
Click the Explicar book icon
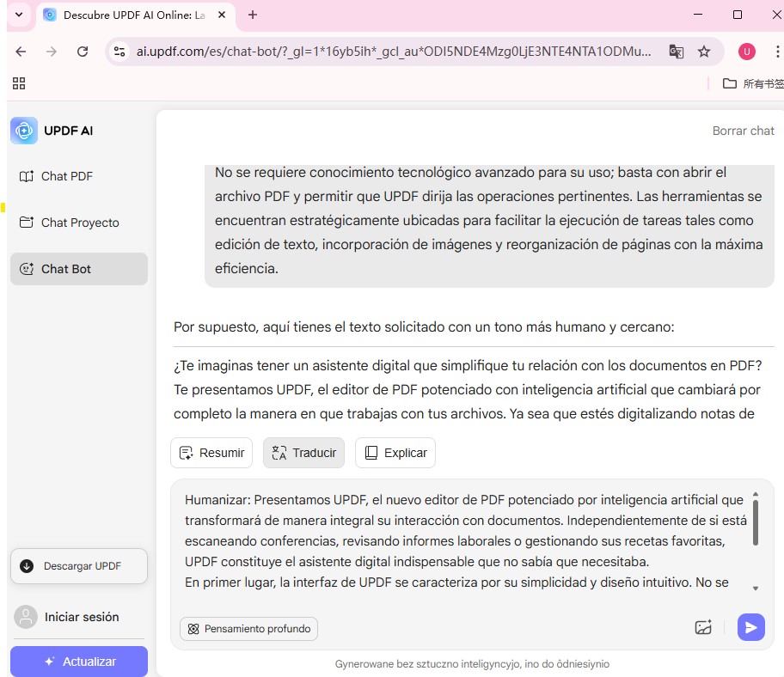tap(371, 453)
